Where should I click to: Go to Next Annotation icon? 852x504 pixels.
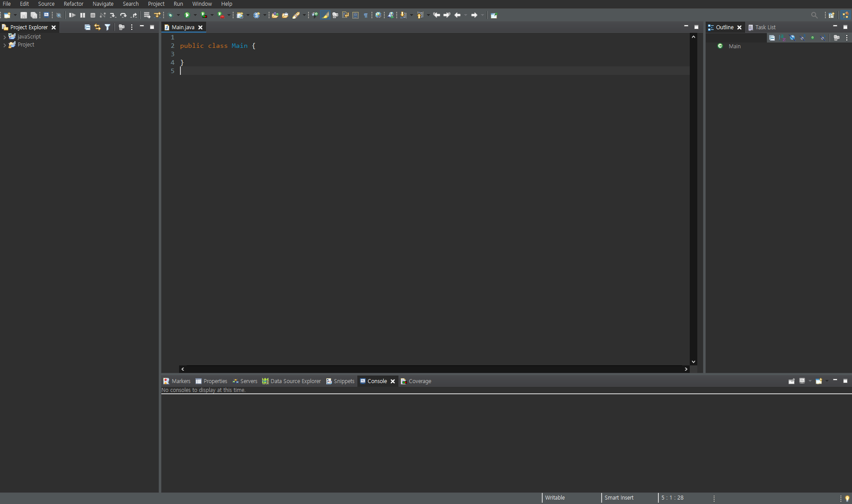[403, 15]
